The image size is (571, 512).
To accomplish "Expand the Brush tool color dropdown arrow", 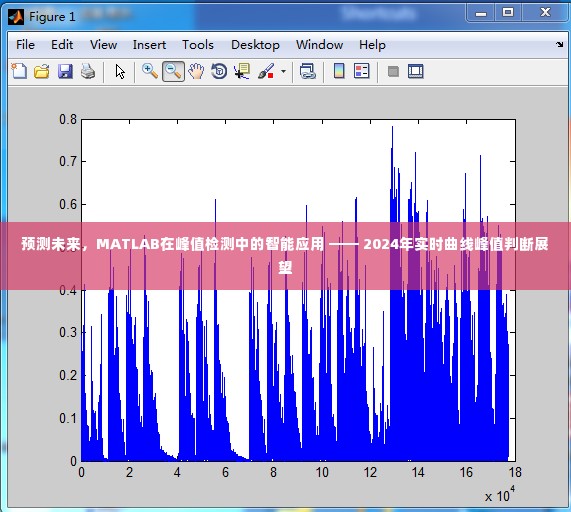I will pos(283,71).
